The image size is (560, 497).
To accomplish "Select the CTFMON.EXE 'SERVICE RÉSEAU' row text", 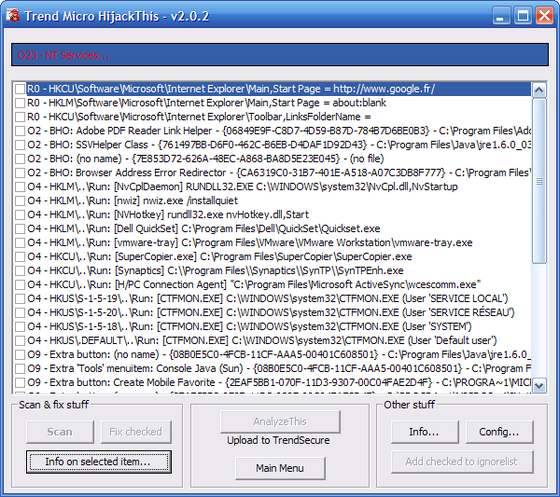I will coord(271,313).
